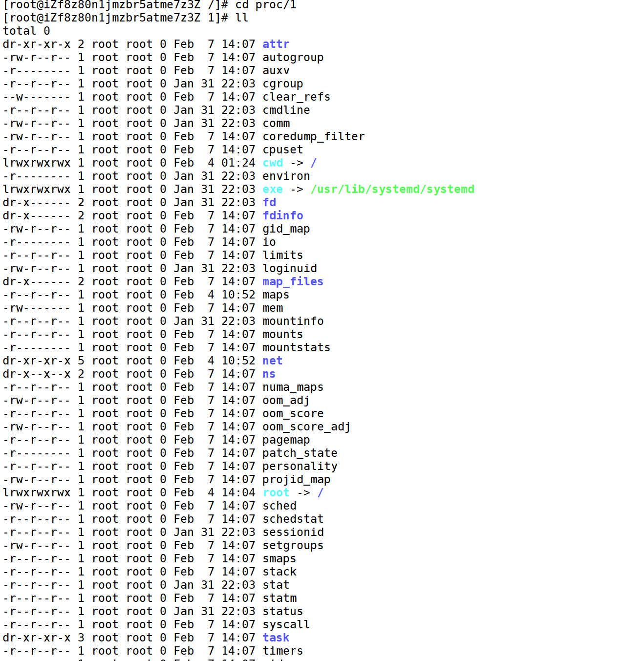Select the 'fd' directory name
Image resolution: width=644 pixels, height=661 pixels.
[x=269, y=202]
